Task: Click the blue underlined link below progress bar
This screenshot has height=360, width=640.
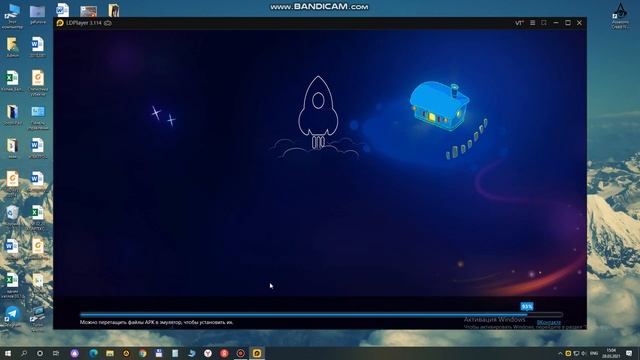Action: click(549, 322)
